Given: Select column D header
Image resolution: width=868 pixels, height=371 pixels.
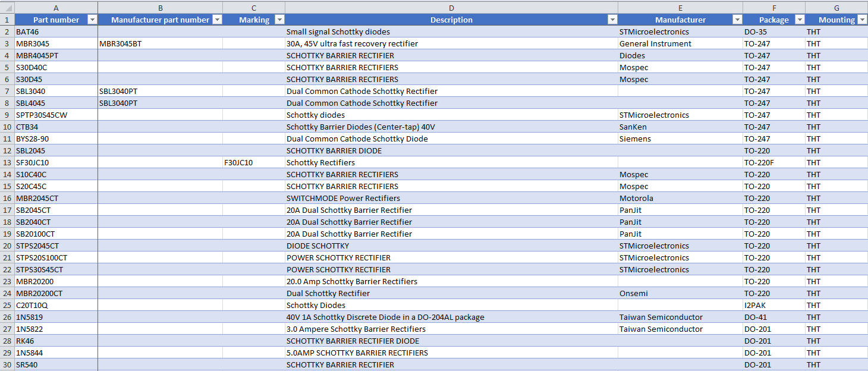Looking at the screenshot, I should (x=452, y=8).
